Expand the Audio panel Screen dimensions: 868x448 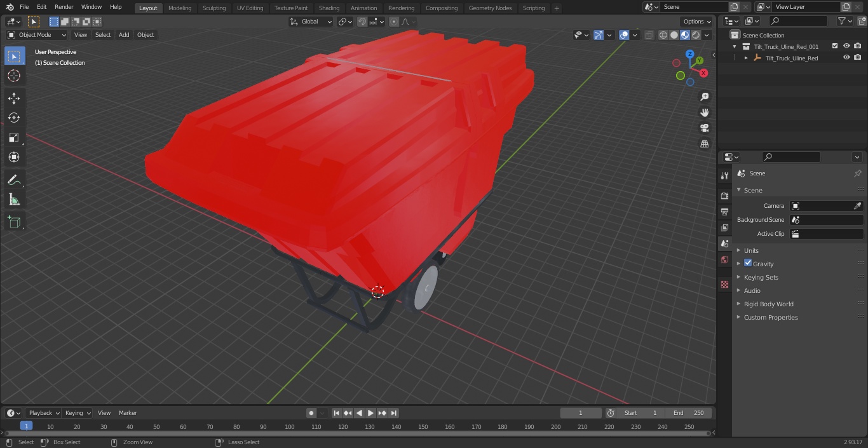pyautogui.click(x=738, y=290)
